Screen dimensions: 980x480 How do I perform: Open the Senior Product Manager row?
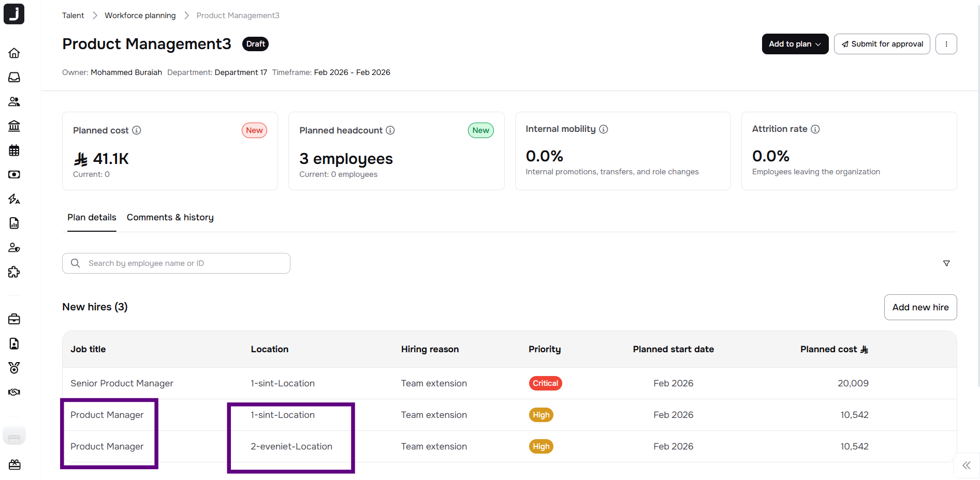(x=122, y=383)
